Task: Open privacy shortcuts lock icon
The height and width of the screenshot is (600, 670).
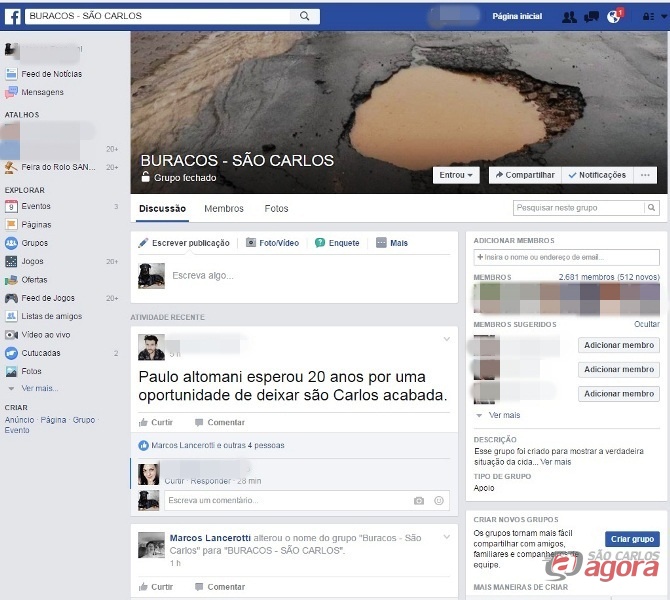Action: tap(648, 17)
